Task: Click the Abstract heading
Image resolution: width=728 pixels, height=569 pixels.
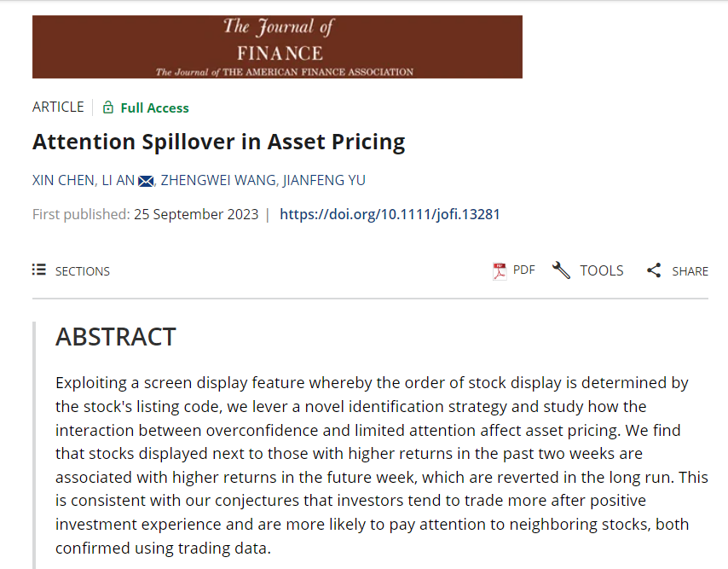Action: (x=116, y=337)
